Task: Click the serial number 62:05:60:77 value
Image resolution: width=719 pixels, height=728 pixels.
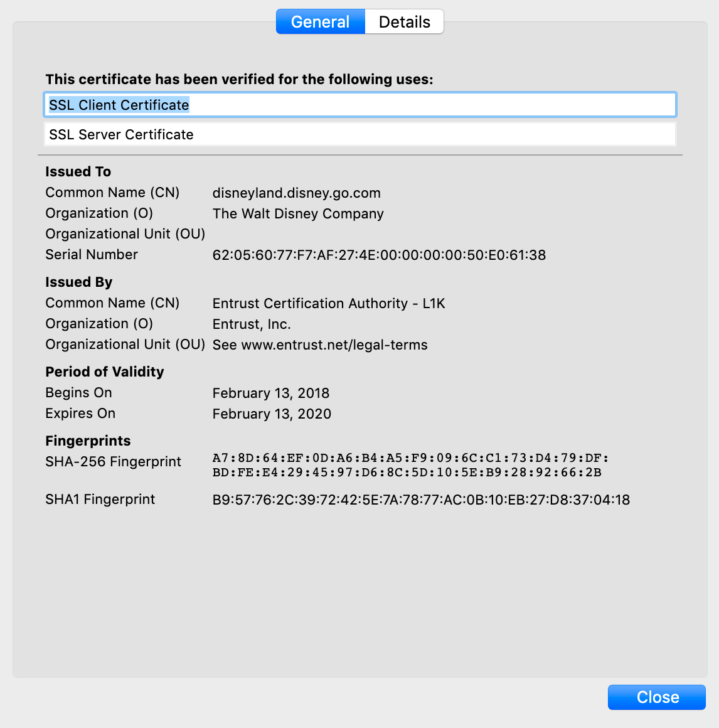Action: [379, 255]
